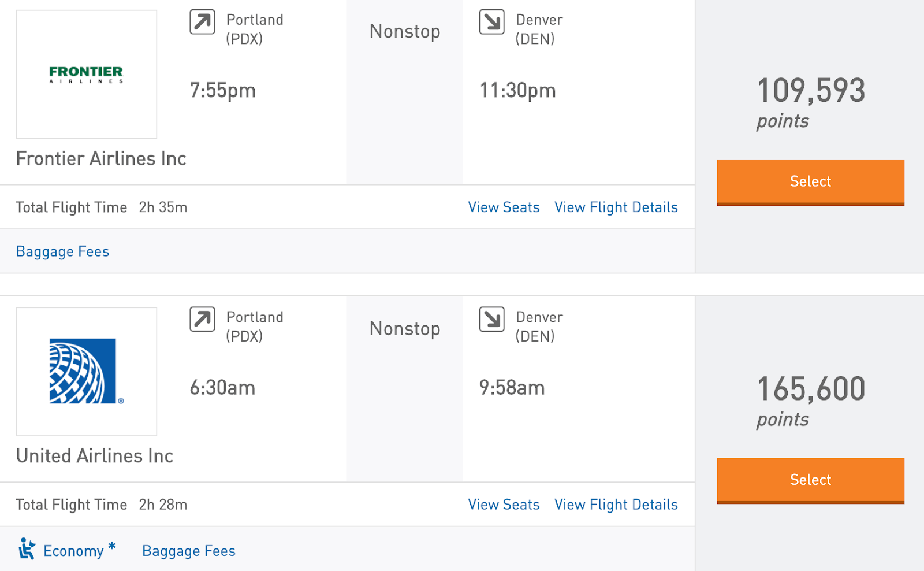Select the 165,600 points United flight
Image resolution: width=924 pixels, height=571 pixels.
point(810,480)
